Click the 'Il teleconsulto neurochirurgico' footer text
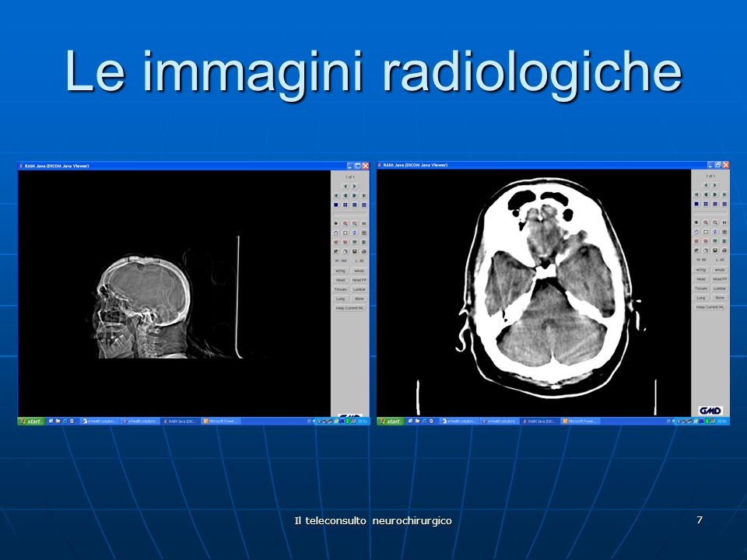This screenshot has height=560, width=747. (x=373, y=520)
